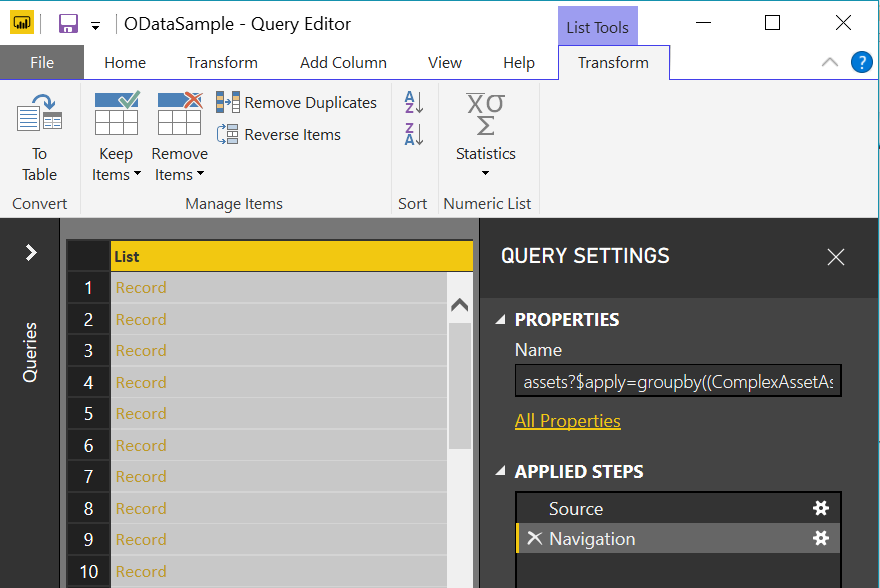Convert list using To Table icon
Image resolution: width=880 pixels, height=588 pixels.
(x=39, y=113)
